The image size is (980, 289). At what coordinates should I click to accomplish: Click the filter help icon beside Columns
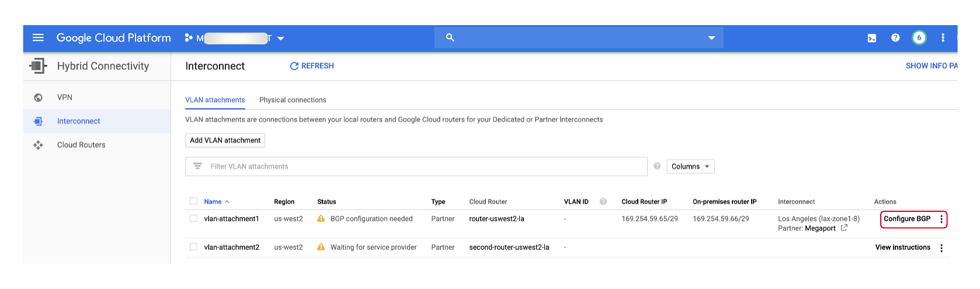point(657,166)
